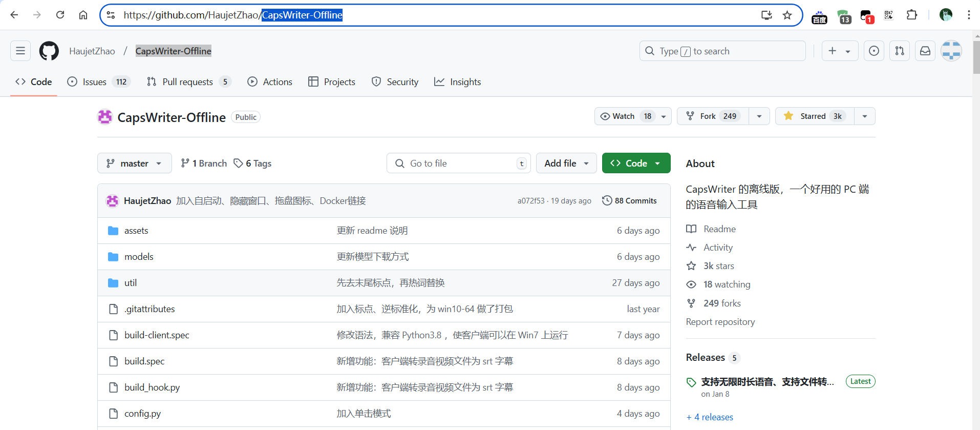
Task: Open the Chrome three-dot menu
Action: pyautogui.click(x=969, y=15)
